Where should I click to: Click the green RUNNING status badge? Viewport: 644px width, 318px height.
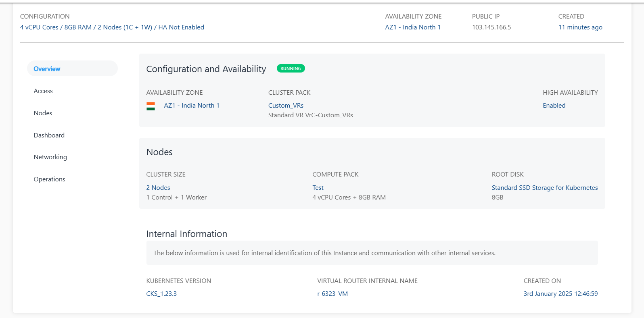(291, 69)
